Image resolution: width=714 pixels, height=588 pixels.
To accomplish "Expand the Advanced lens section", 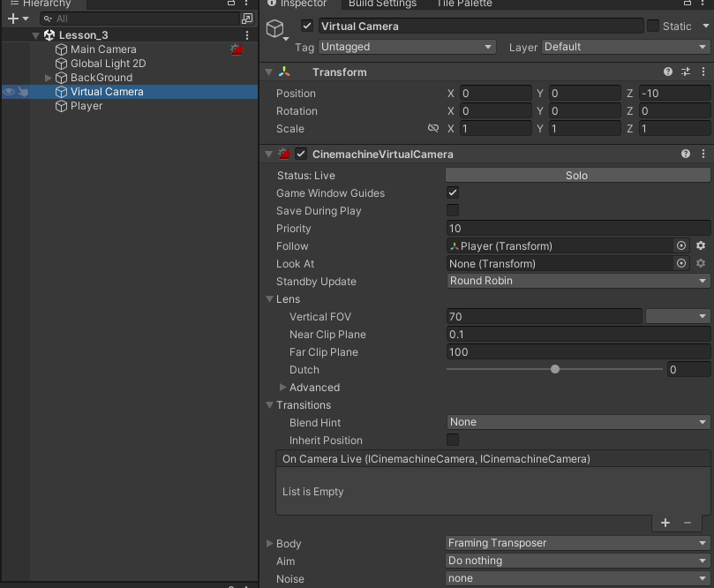I will [x=282, y=387].
